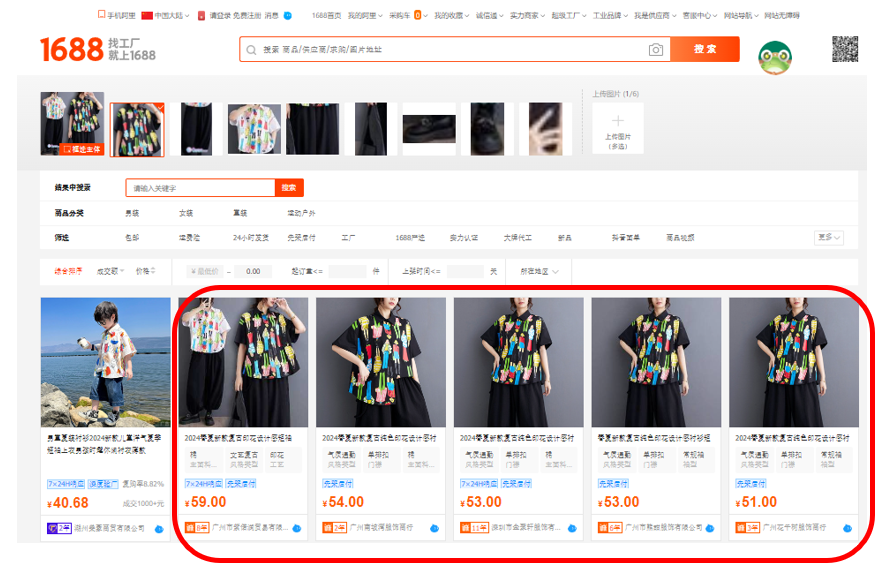Click the main search text field
This screenshot has width=882, height=574.
click(454, 50)
